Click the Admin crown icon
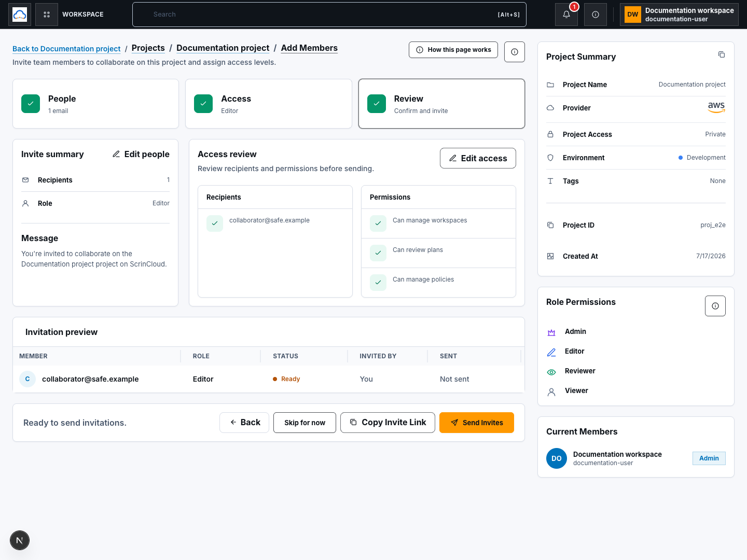Image resolution: width=747 pixels, height=560 pixels. (x=551, y=332)
